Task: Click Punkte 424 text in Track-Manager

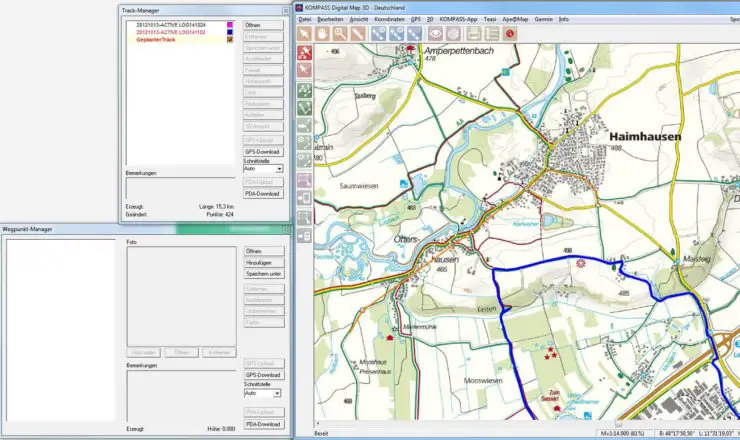Action: coord(220,214)
